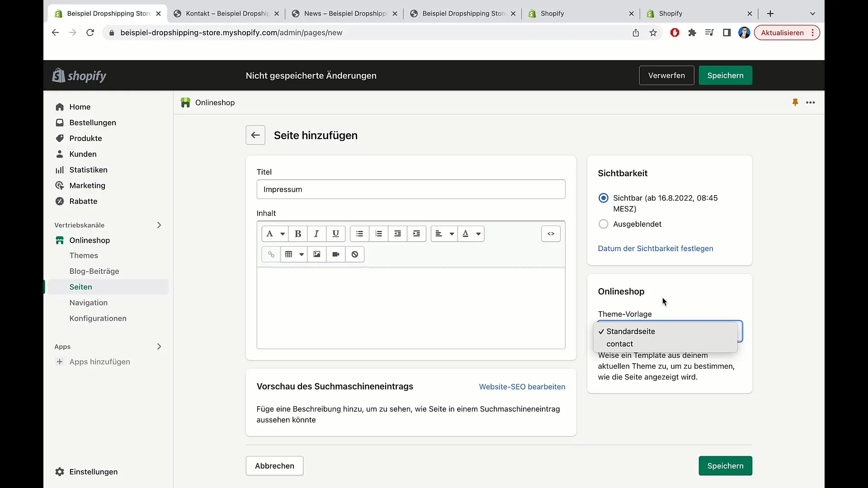868x488 pixels.
Task: Click the Website-SEO bearbeiten link
Action: coord(522,386)
